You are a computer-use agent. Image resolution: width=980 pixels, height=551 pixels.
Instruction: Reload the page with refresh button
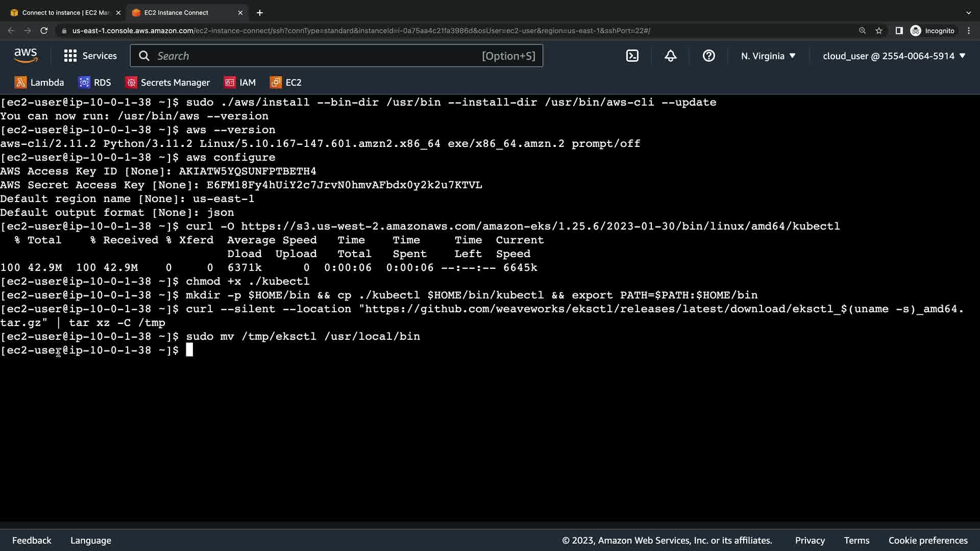(x=44, y=31)
